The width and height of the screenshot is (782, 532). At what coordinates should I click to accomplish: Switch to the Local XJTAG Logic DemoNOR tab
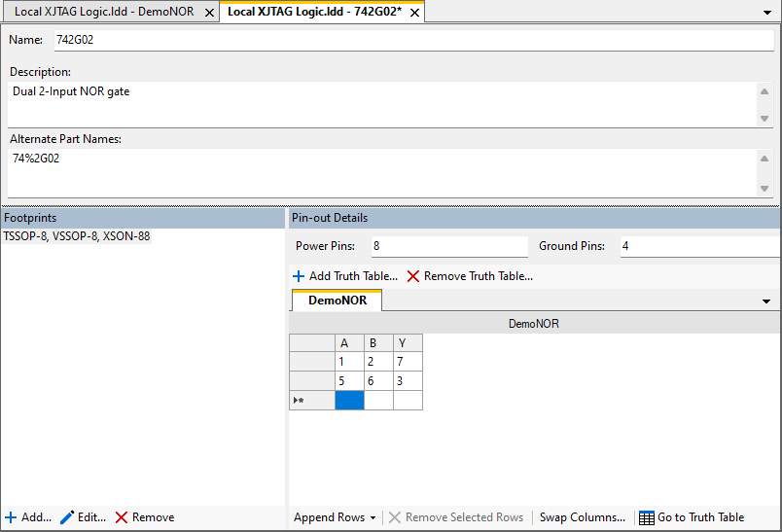point(104,13)
